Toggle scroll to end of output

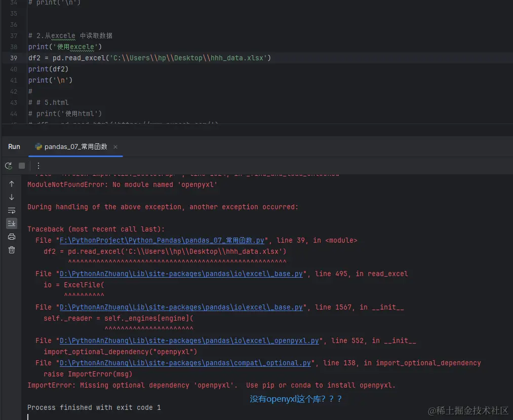(x=12, y=223)
